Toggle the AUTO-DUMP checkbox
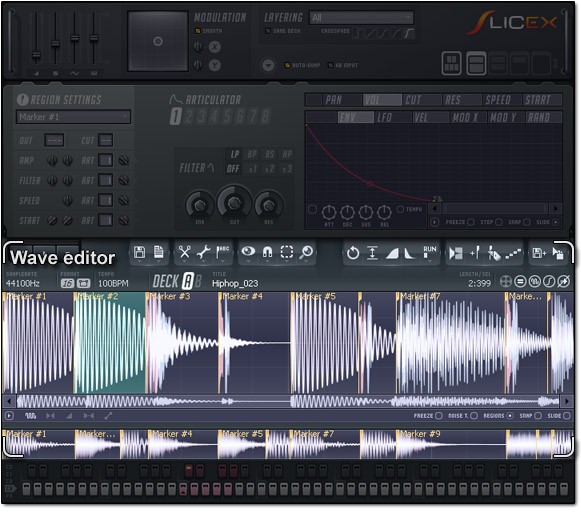This screenshot has width=581, height=513. [x=287, y=65]
